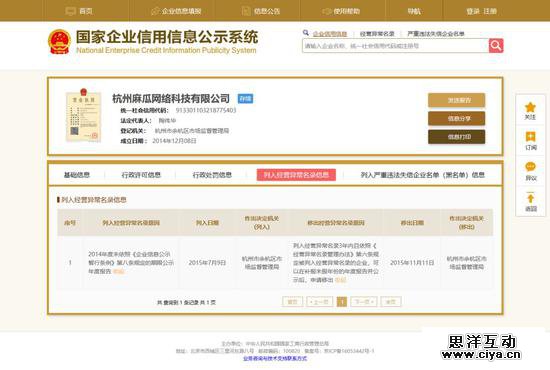Click the up-arrow return icon in sidebar
Viewport: 550px width, 370px height.
530,198
